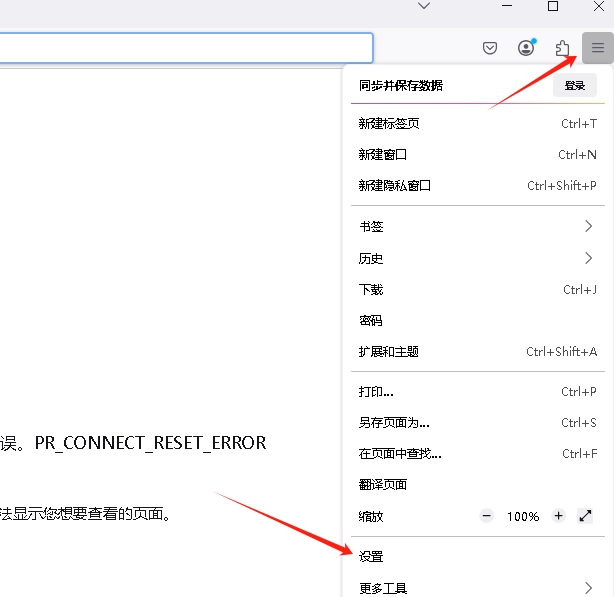Open 密码 passwords menu item
Image resolution: width=614 pixels, height=597 pixels.
pyautogui.click(x=478, y=321)
